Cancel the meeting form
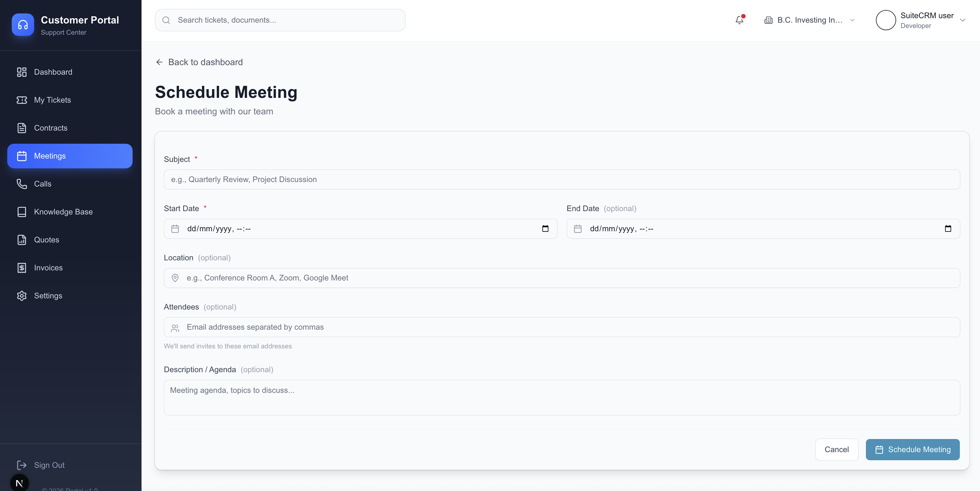Viewport: 980px width, 491px height. click(836, 450)
